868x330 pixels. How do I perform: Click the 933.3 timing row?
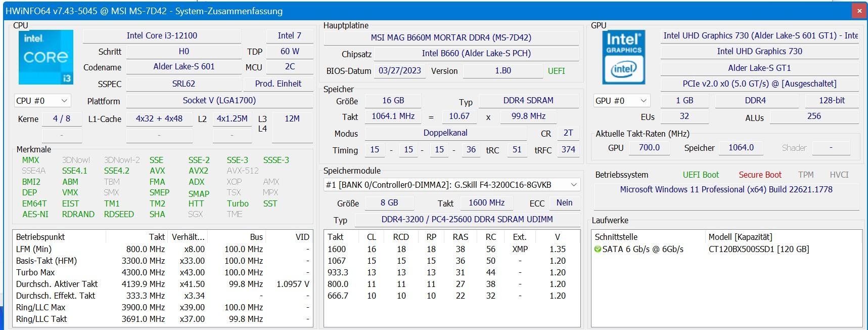(x=451, y=272)
